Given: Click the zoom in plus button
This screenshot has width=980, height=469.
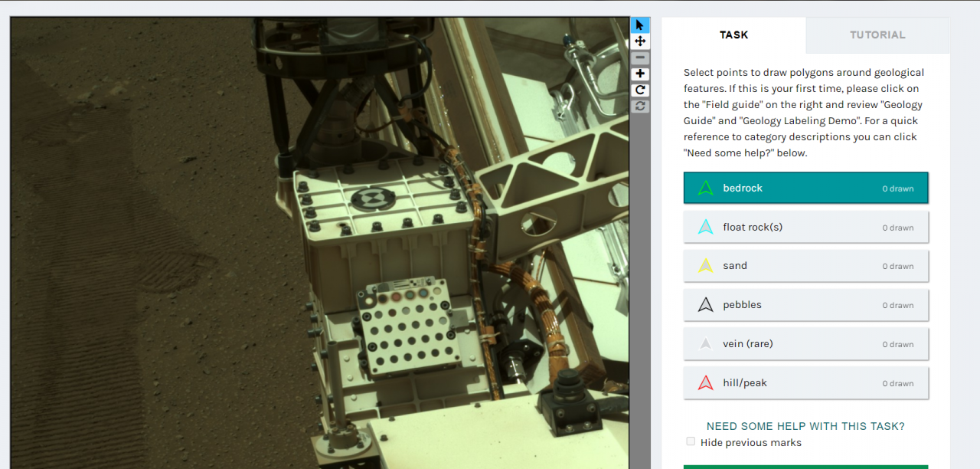Looking at the screenshot, I should [640, 74].
